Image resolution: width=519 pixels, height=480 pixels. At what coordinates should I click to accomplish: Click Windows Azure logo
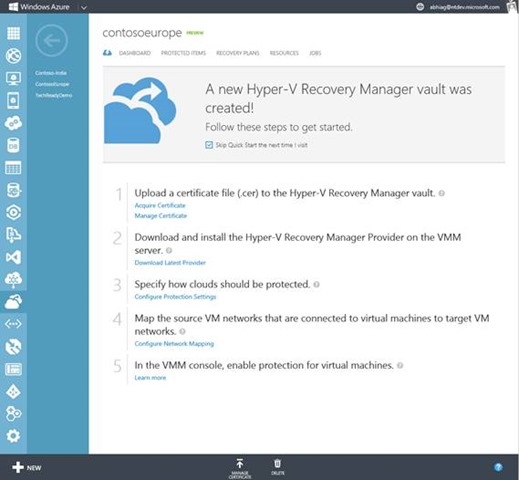pos(39,7)
